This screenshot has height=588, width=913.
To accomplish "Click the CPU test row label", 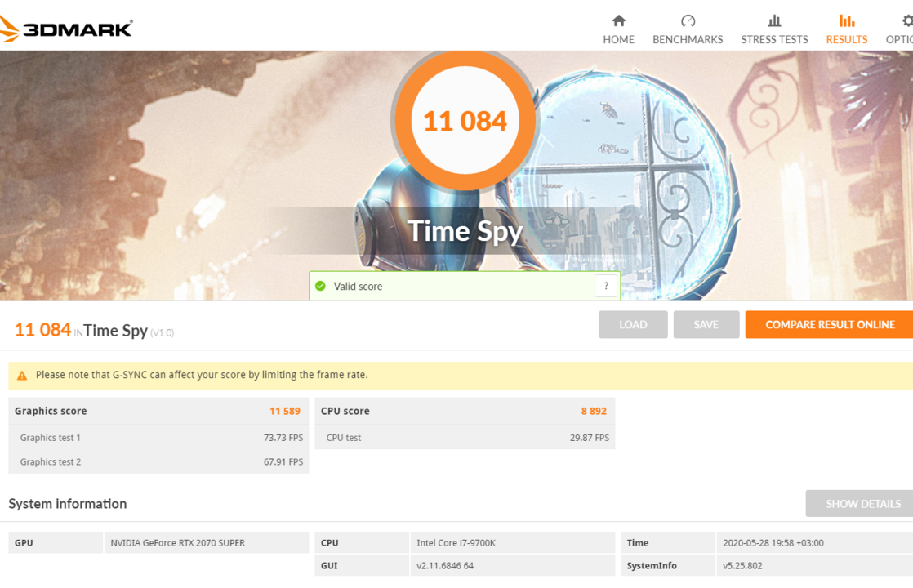I will (344, 438).
